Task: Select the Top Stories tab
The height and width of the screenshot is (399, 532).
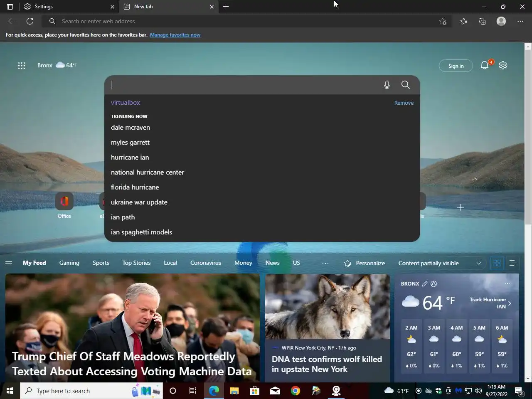Action: coord(136,263)
